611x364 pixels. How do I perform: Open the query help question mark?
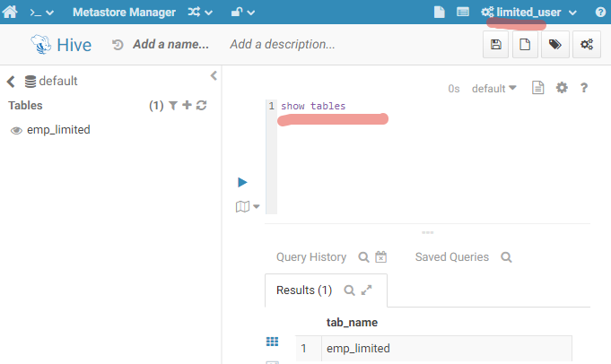tap(584, 88)
